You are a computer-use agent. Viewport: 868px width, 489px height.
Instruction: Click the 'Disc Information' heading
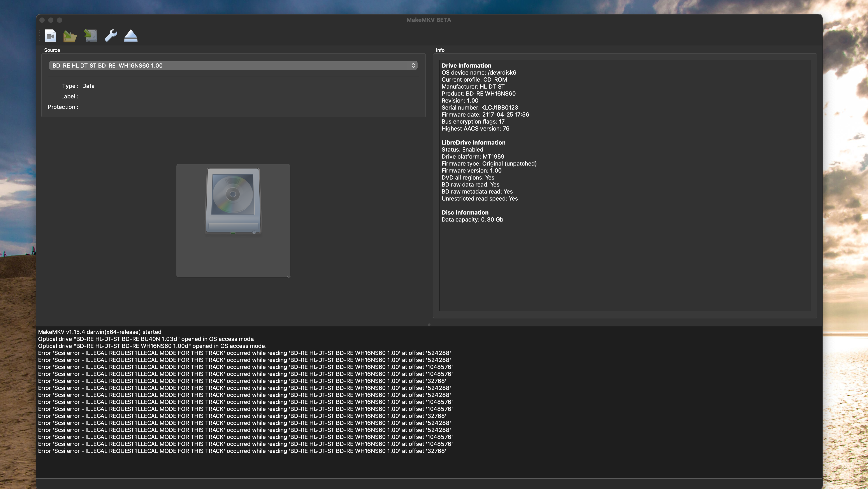[x=465, y=213]
